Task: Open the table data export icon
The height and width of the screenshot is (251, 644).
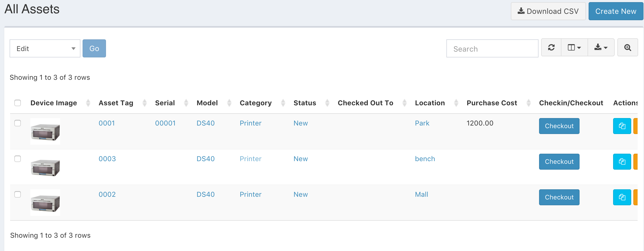Action: pyautogui.click(x=598, y=48)
